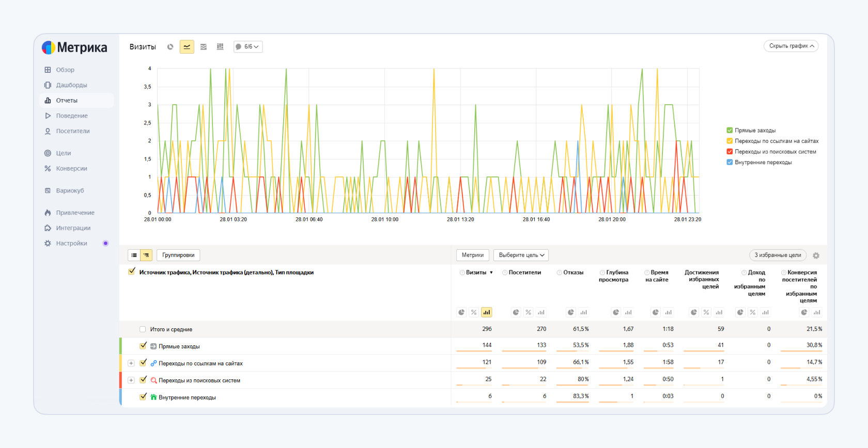Viewport: 868px width, 448px height.
Task: Open Поведение in the sidebar menu
Action: click(x=72, y=116)
